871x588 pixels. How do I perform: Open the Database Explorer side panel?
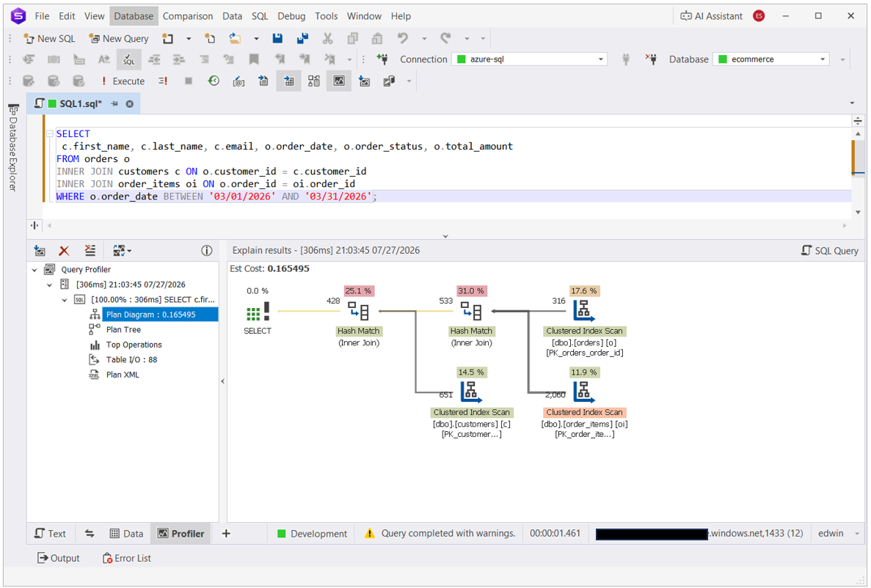tap(12, 147)
